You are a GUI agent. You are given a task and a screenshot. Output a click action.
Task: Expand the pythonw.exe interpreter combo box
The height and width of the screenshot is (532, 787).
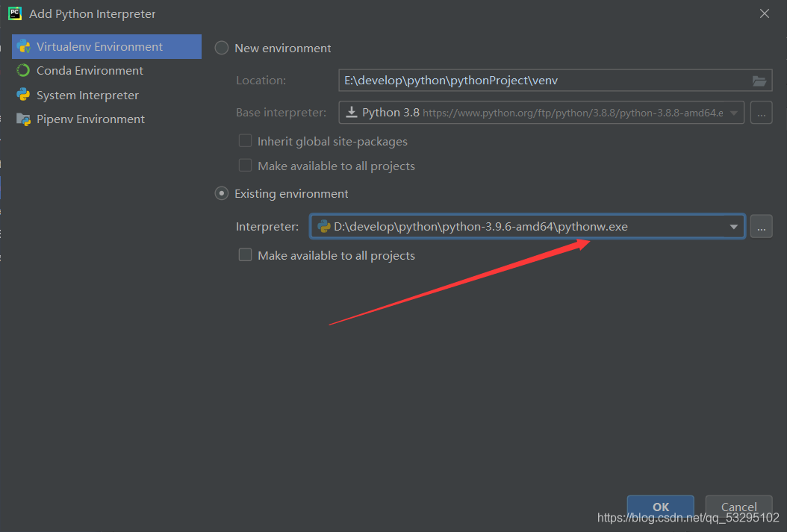[734, 226]
